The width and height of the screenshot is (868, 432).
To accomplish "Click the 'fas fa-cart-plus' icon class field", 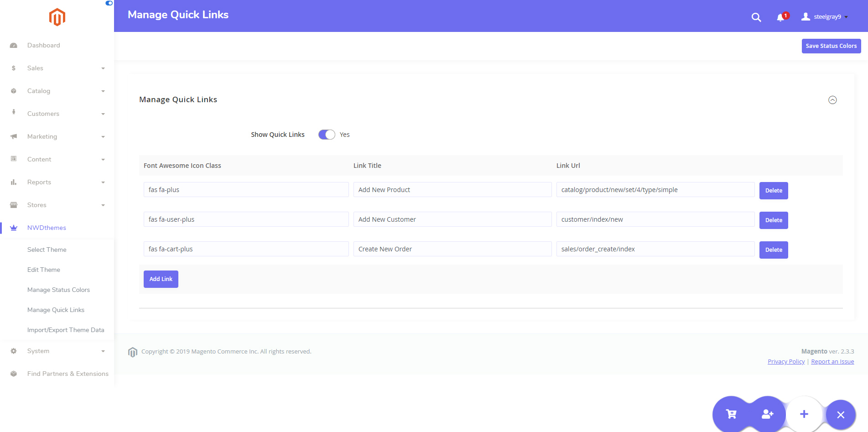I will tap(246, 249).
